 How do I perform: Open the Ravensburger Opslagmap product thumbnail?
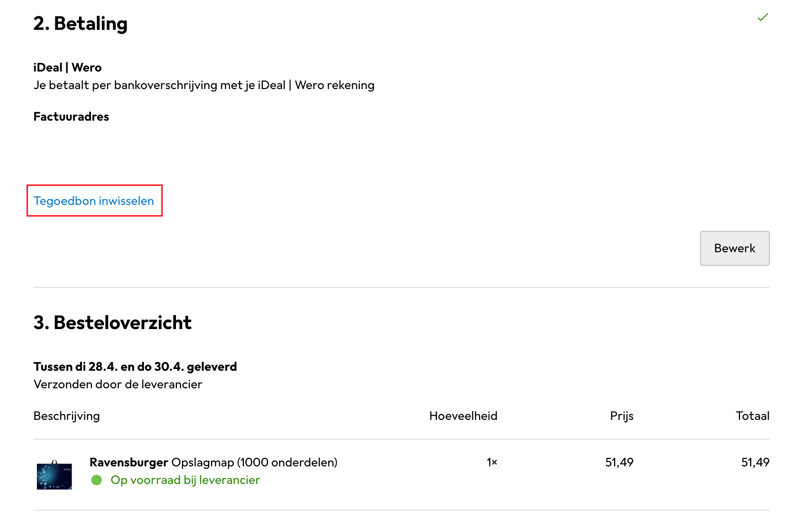54,475
